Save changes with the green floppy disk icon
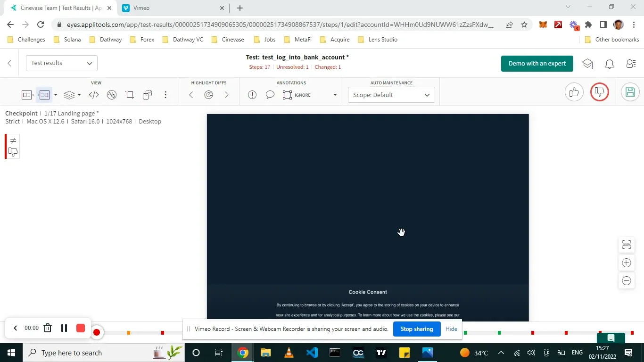The height and width of the screenshot is (362, 644). [630, 92]
